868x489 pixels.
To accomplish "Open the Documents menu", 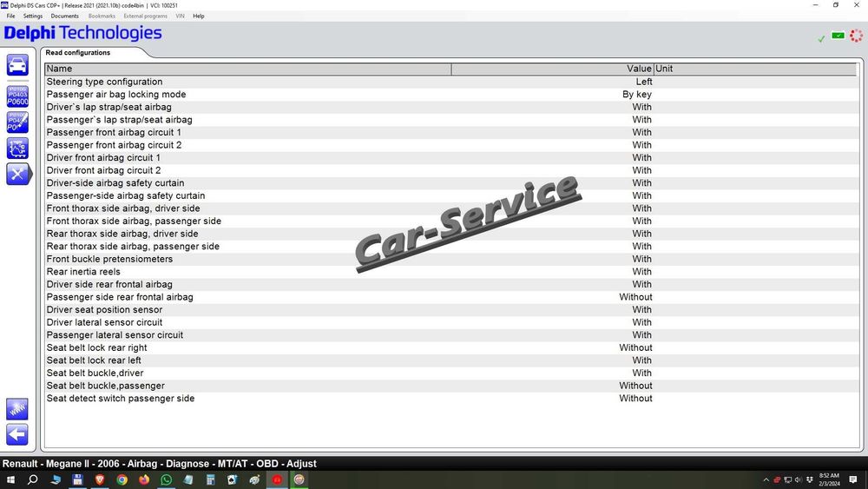I will [65, 16].
